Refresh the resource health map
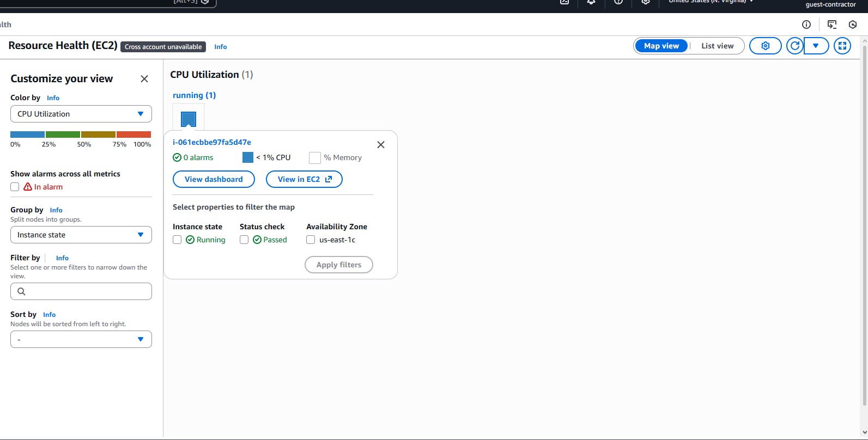Viewport: 868px width, 440px height. coord(795,46)
